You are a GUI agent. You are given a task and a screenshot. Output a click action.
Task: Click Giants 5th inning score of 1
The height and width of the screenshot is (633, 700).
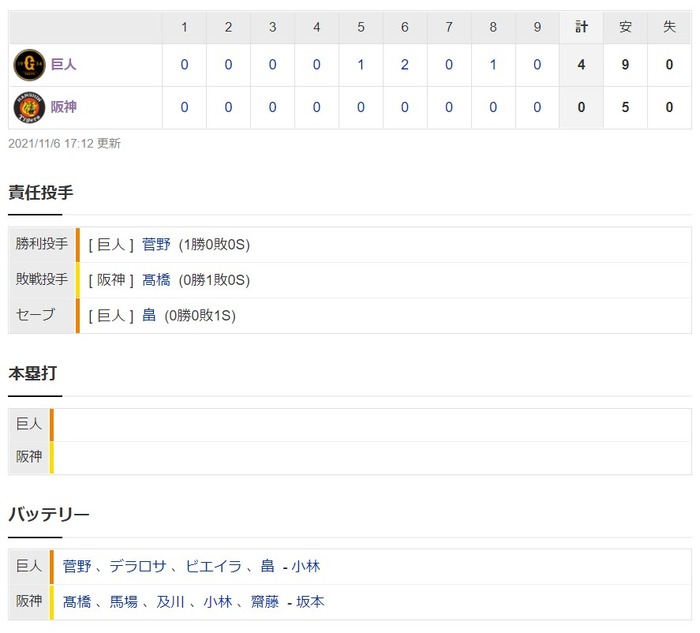(x=361, y=65)
